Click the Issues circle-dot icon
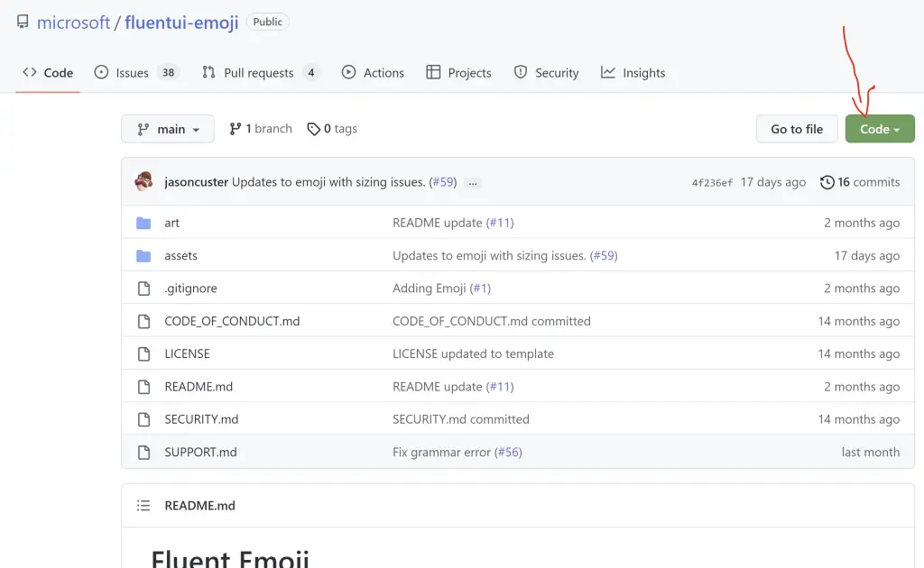Viewport: 924px width, 568px height. [x=101, y=72]
